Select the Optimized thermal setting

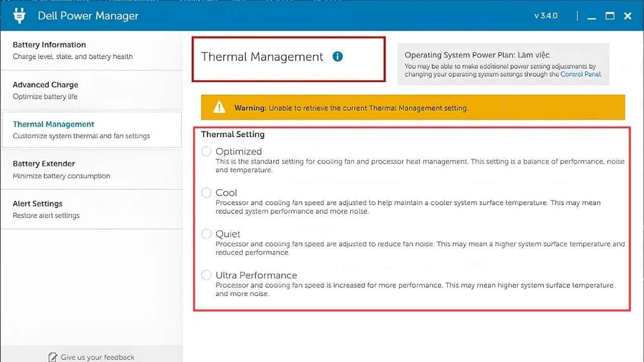pos(206,151)
